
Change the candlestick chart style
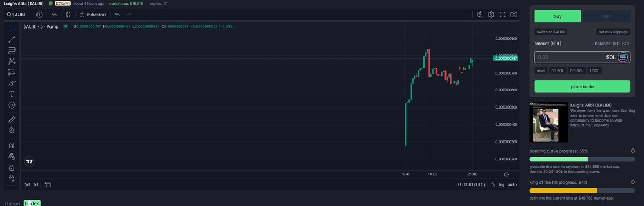[x=68, y=15]
